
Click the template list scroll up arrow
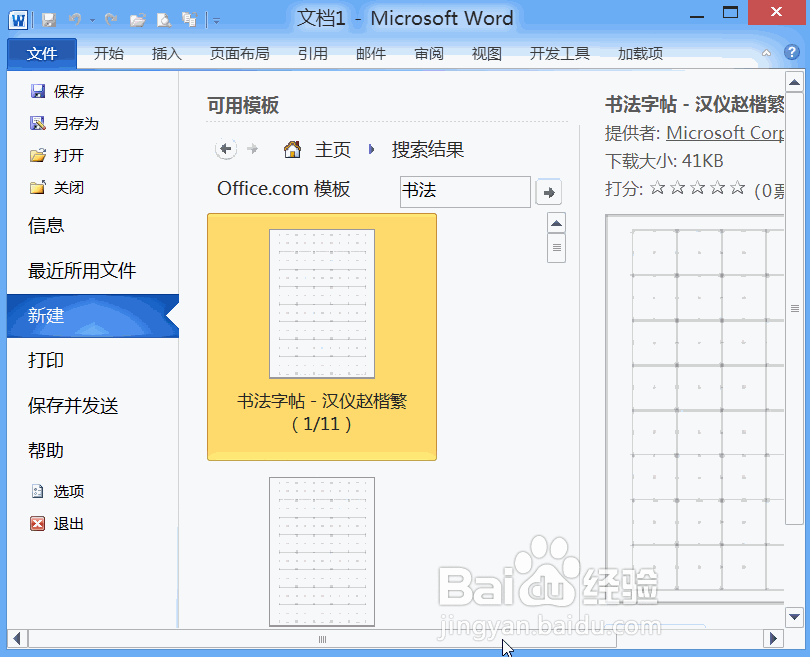(556, 223)
